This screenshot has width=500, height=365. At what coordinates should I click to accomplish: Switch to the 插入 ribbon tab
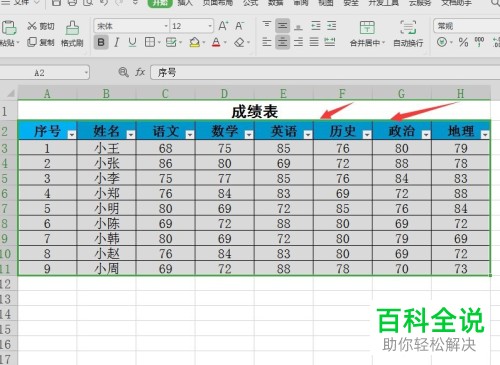[x=185, y=3]
